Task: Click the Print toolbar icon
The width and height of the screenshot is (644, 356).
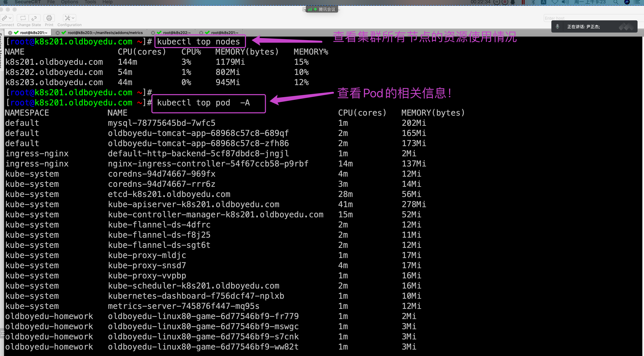Action: click(49, 18)
